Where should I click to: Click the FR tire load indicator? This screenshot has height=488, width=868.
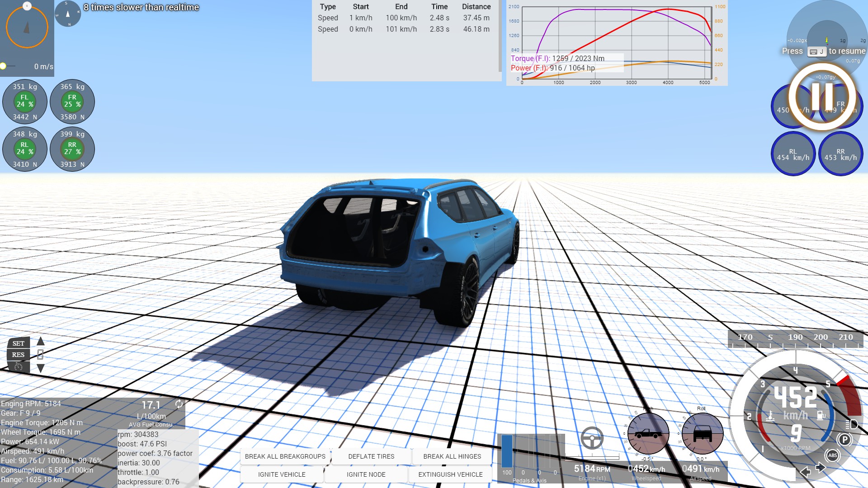pos(72,102)
